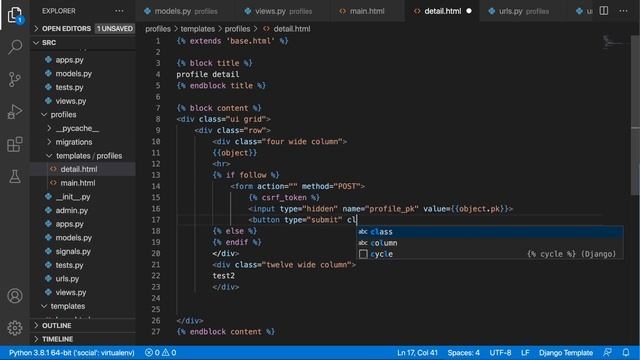The width and height of the screenshot is (640, 360).
Task: Click line number 25 in the gutter
Action: coord(156,309)
